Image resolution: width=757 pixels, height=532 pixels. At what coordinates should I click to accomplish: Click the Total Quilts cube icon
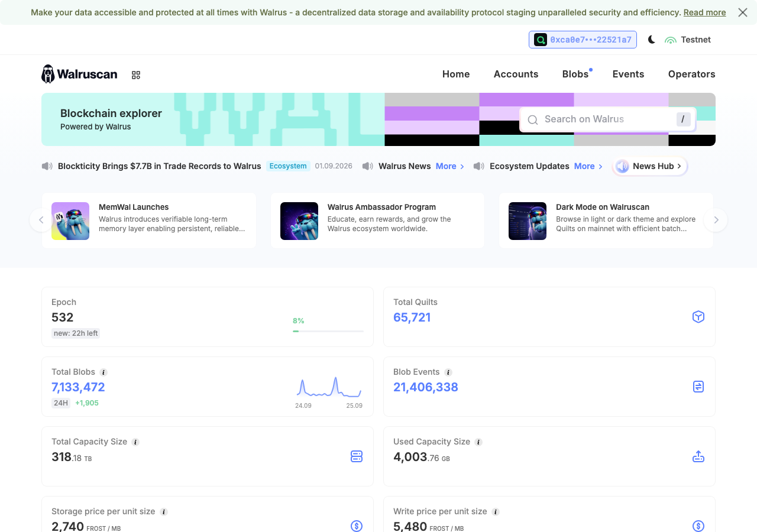click(698, 317)
